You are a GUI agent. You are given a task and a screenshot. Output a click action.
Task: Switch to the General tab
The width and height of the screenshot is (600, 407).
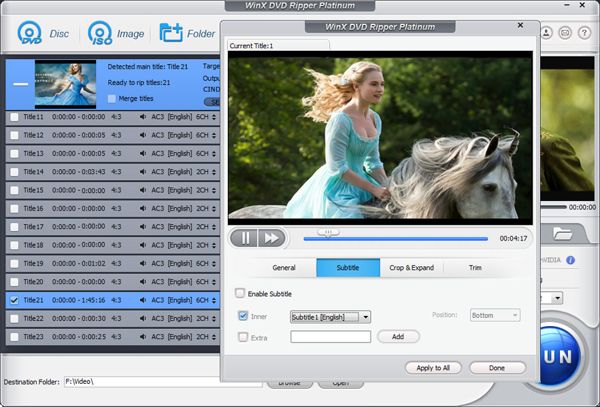tap(284, 268)
